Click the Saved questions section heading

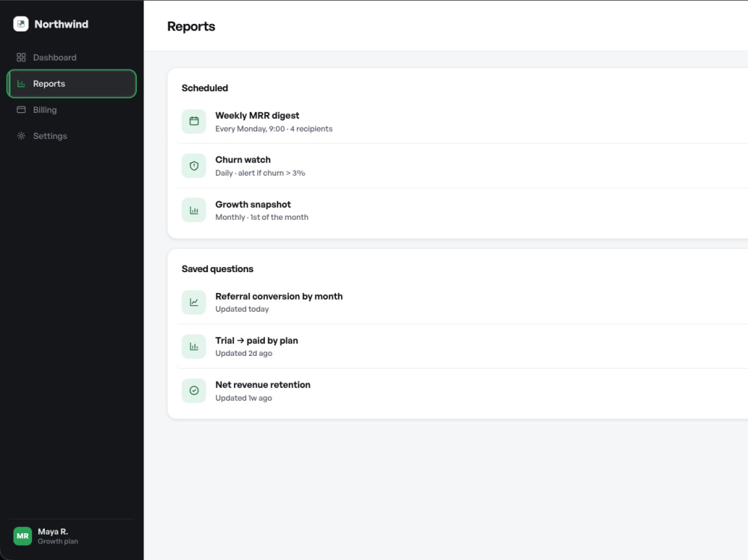tap(217, 268)
